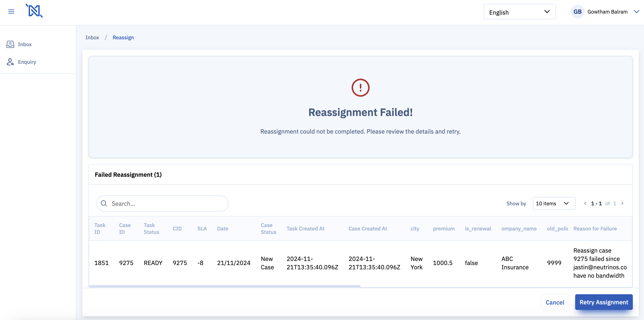The image size is (644, 320).
Task: Open Inbox in the sidebar
Action: coord(25,44)
